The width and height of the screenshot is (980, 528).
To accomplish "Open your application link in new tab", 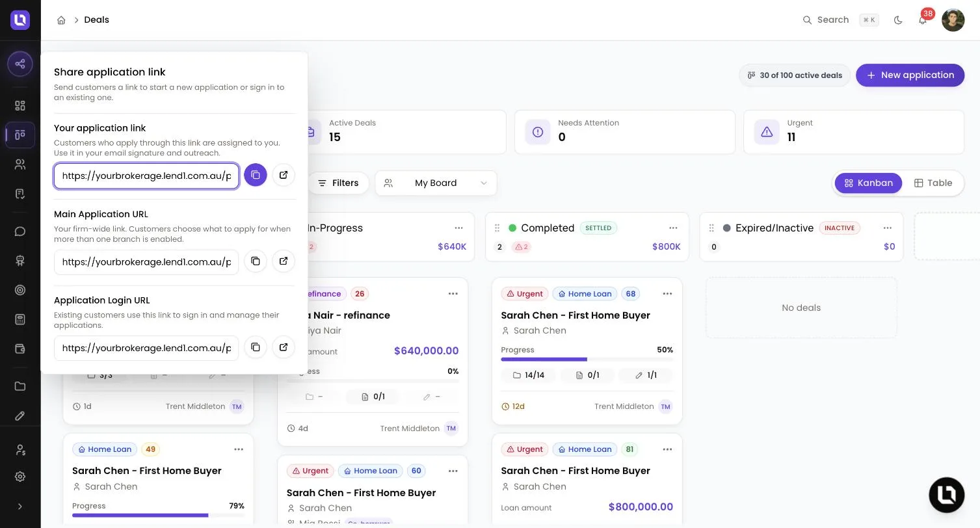I will pos(284,175).
